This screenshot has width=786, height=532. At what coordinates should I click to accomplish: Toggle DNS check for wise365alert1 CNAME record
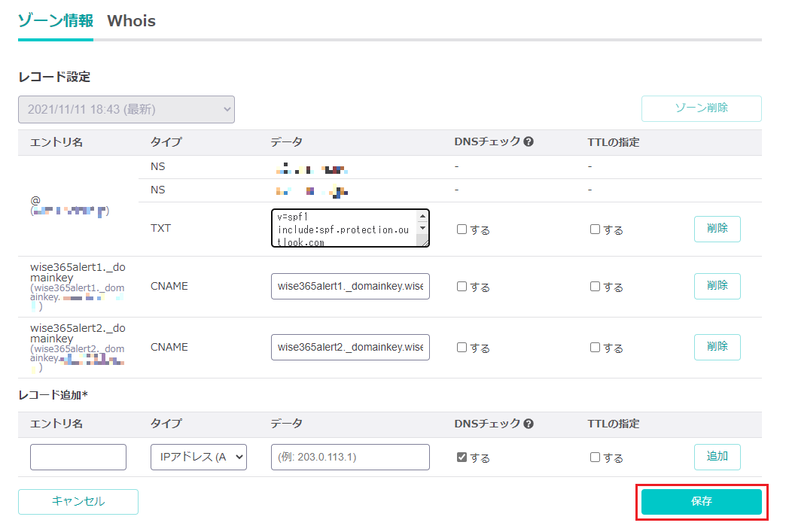462,287
